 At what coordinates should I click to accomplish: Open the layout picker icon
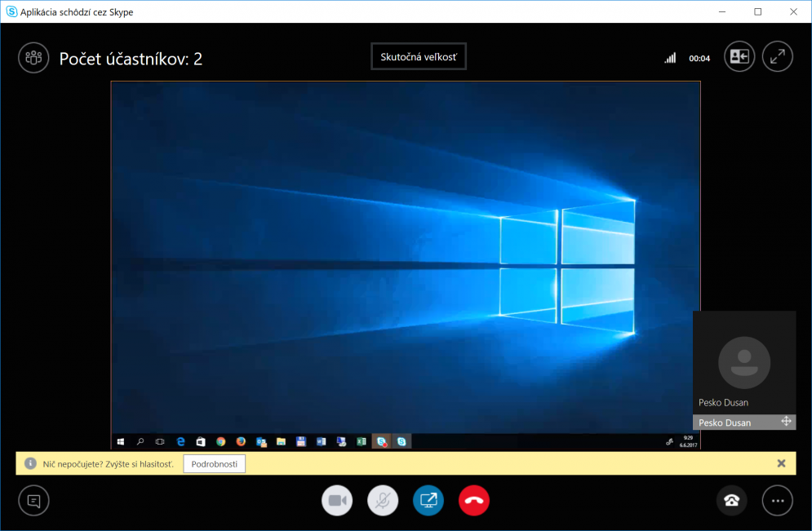[x=739, y=56]
